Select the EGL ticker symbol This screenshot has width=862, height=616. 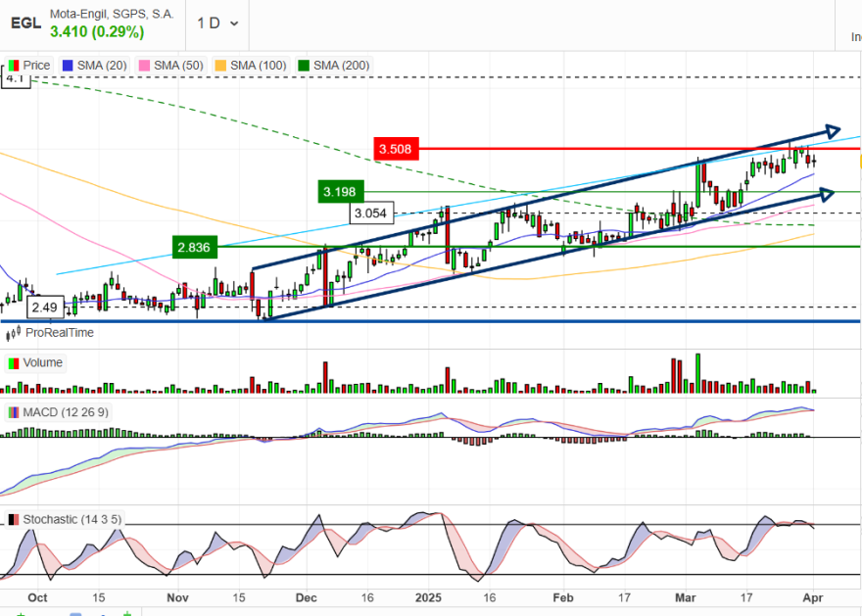(x=25, y=24)
